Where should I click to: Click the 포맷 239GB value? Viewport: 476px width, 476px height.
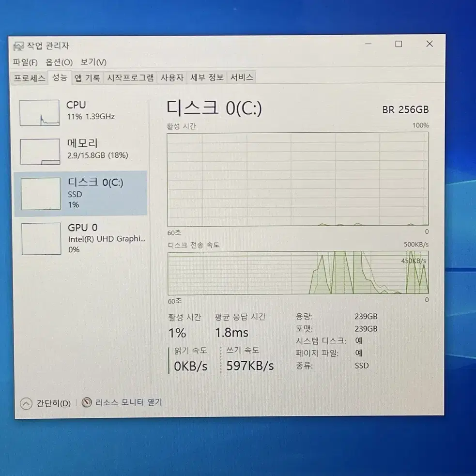point(366,329)
